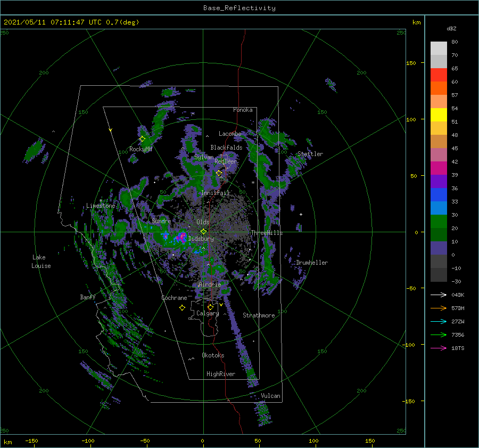Click the 150 mark on right axis
Screen dimensions: 479x448
coord(411,63)
